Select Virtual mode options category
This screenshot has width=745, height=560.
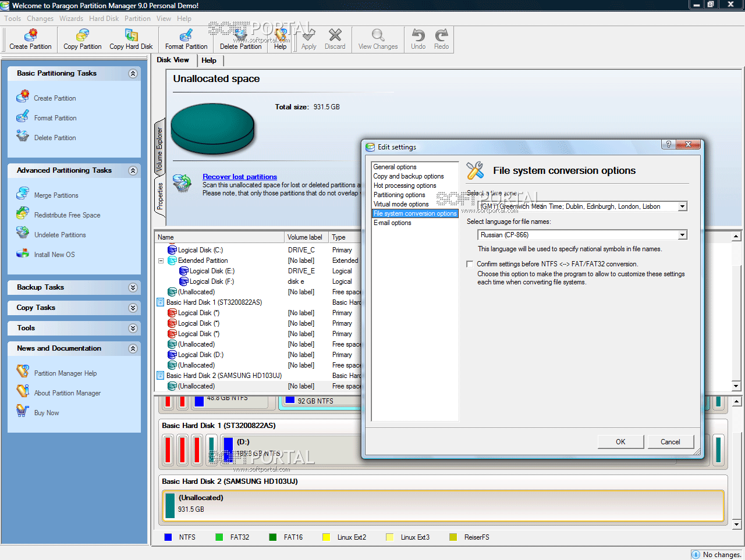pos(401,204)
